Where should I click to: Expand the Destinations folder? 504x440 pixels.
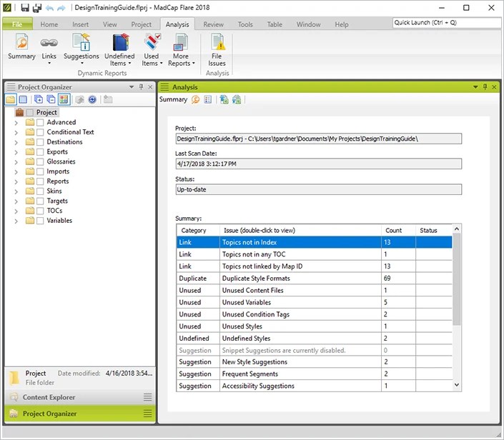click(16, 142)
